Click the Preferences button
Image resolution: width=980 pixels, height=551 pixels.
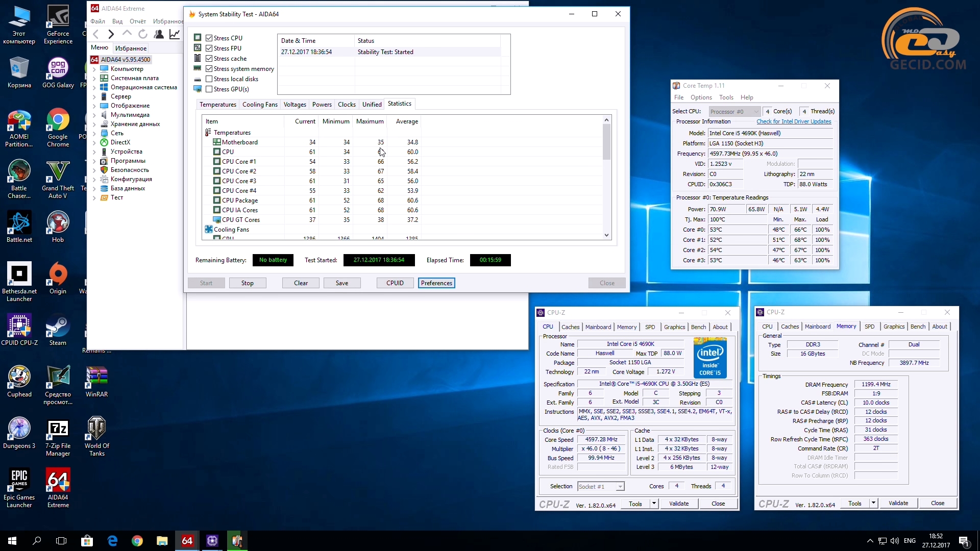436,283
